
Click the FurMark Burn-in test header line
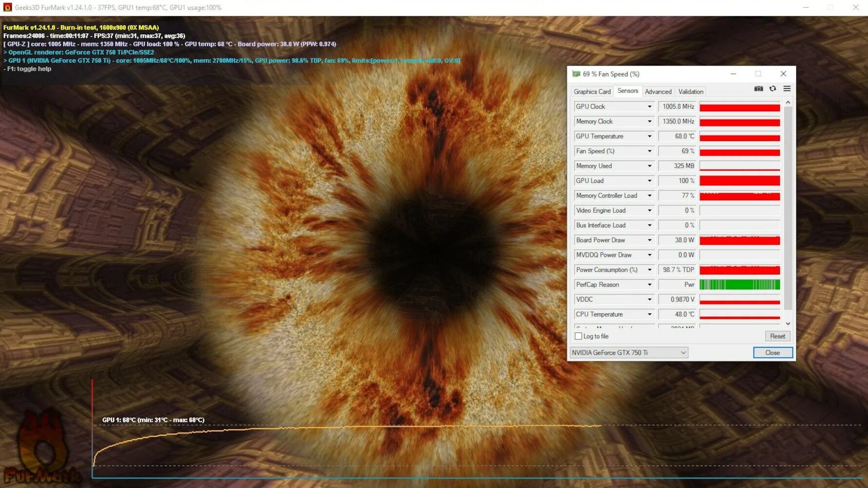click(81, 27)
